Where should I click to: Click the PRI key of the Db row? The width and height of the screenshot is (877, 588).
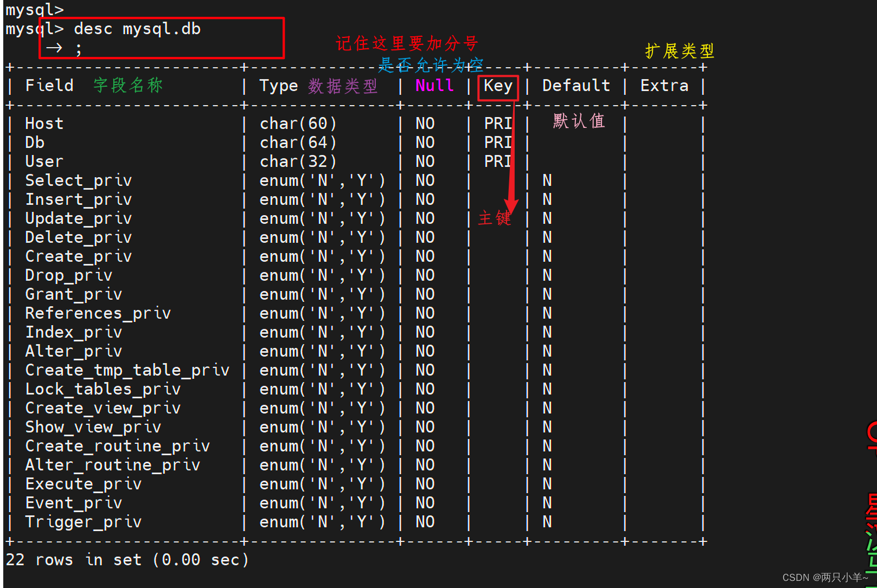tap(498, 143)
